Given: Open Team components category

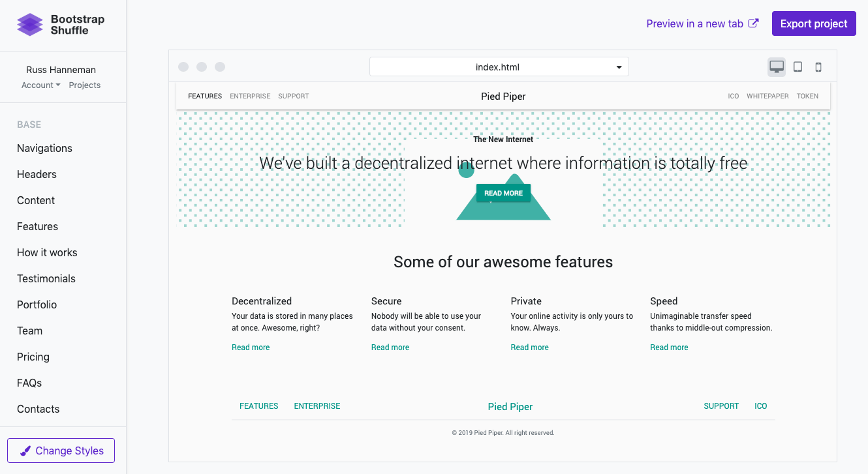Looking at the screenshot, I should (x=29, y=331).
